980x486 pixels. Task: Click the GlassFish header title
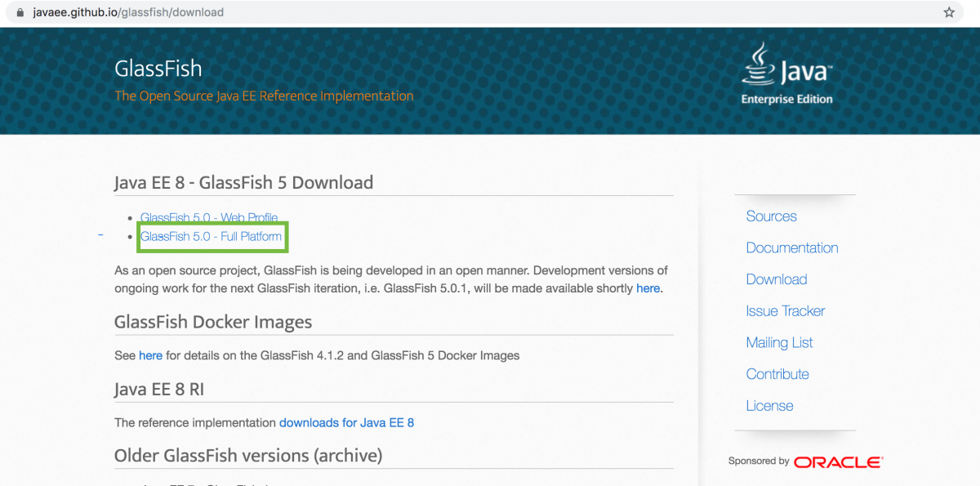pos(158,69)
